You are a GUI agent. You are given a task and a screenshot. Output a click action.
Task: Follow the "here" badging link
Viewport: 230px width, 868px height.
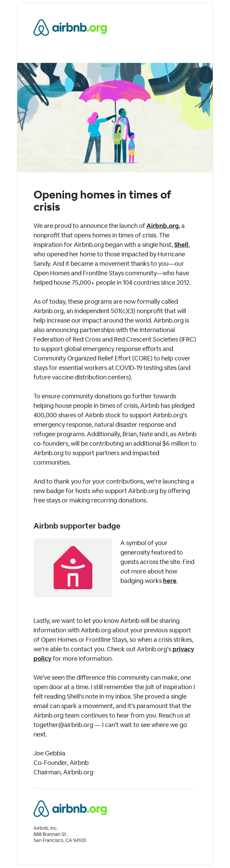tap(169, 581)
